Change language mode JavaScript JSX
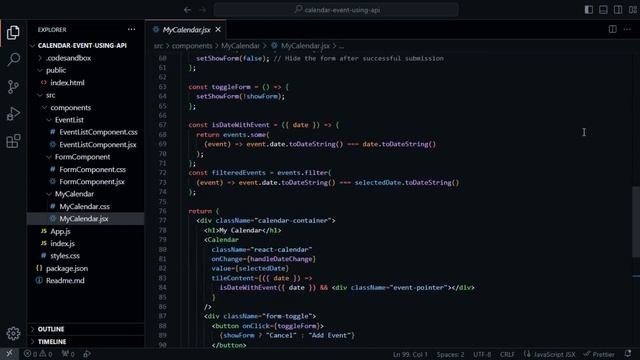Screen dimensions: 640x360 point(550,354)
